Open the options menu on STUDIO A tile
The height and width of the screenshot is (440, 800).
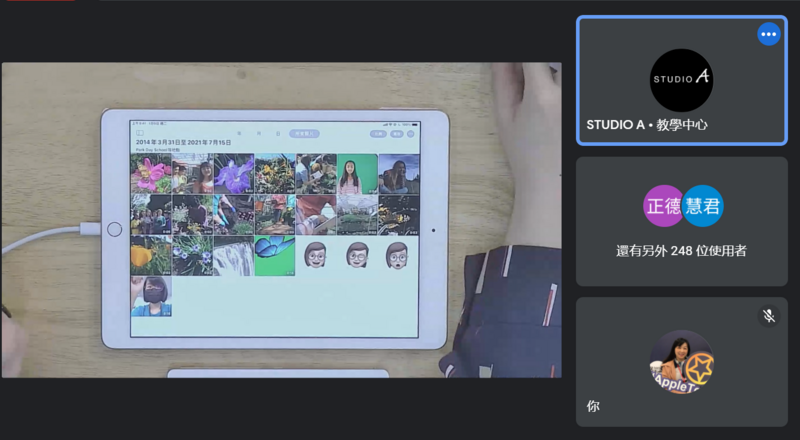pos(768,34)
